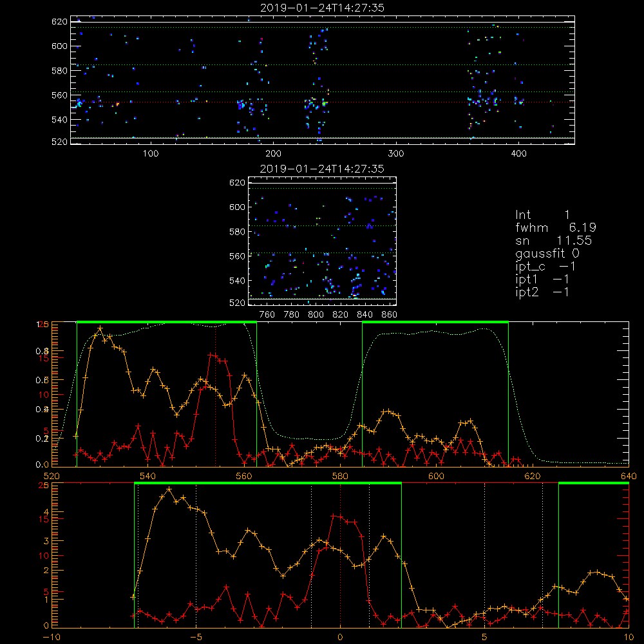Click x-axis label 200 on top plot
This screenshot has width=644, height=644.
[x=273, y=154]
